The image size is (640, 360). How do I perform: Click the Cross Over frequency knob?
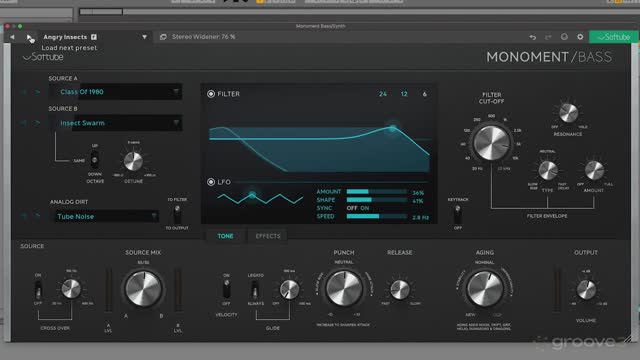pyautogui.click(x=71, y=289)
